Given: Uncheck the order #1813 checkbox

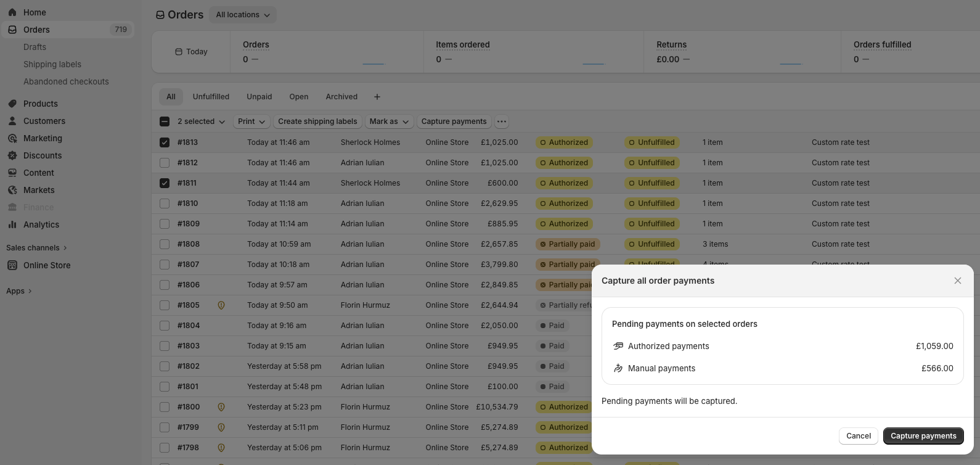Looking at the screenshot, I should tap(165, 142).
